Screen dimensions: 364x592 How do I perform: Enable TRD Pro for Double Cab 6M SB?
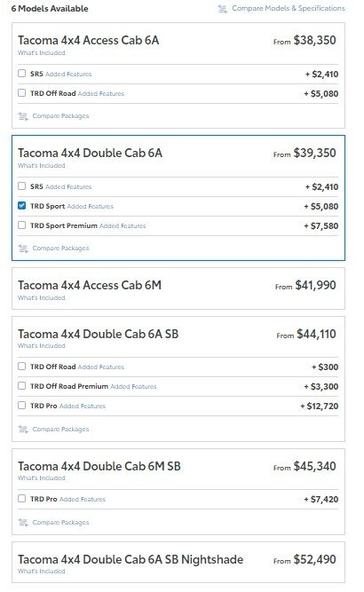[22, 499]
